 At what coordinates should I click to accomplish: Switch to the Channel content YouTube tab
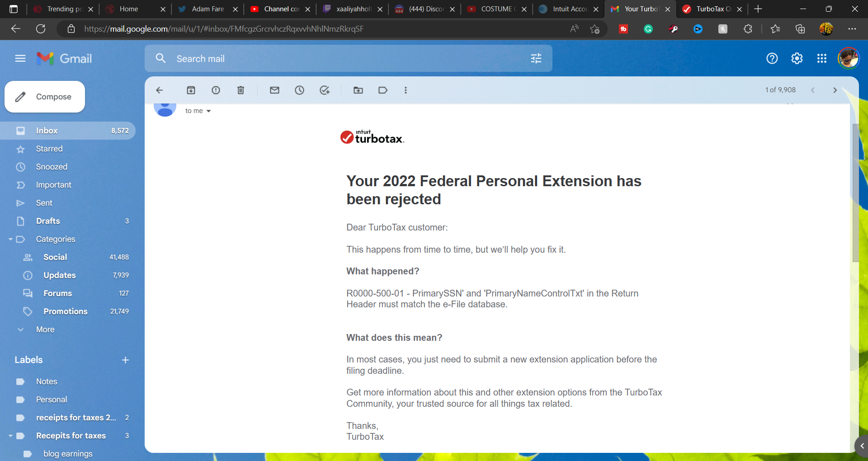[x=280, y=9]
